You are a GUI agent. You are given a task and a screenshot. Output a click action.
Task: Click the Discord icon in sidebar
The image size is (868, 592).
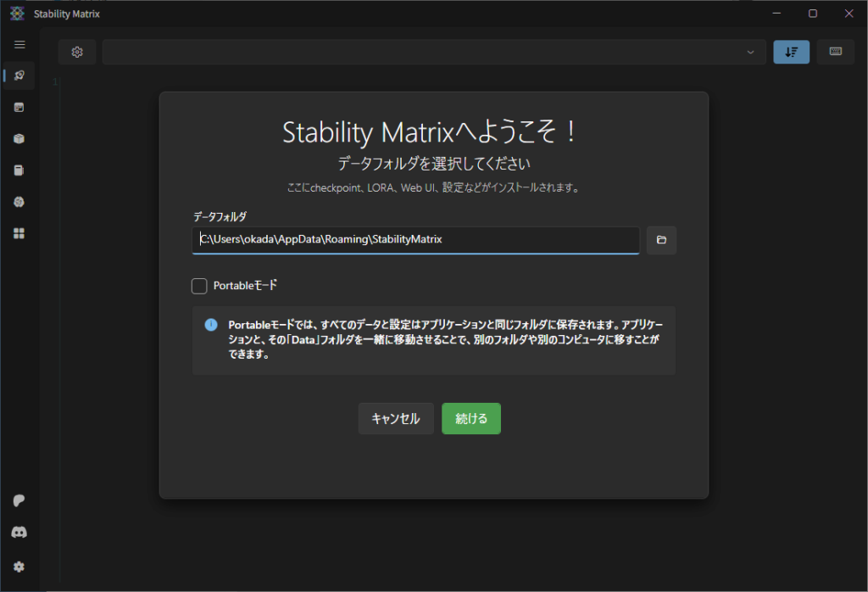19,532
